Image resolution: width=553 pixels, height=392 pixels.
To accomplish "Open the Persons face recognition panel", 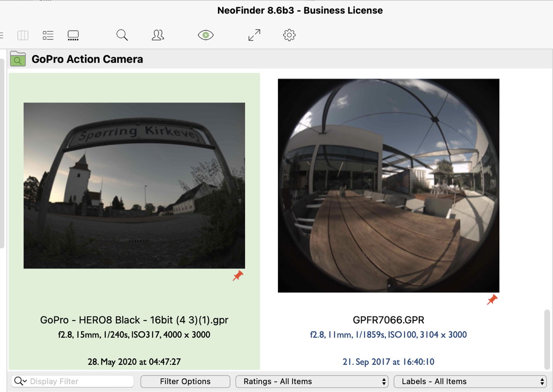I will (158, 35).
